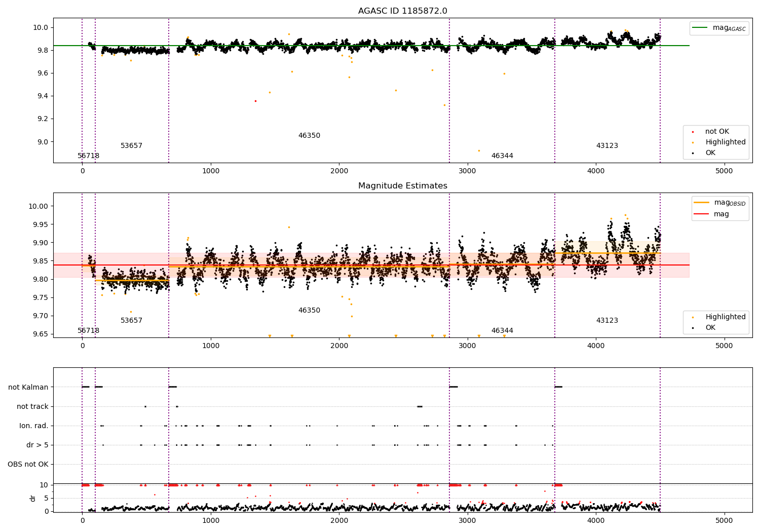Click 'Highlighted' legend entry in middle plot
This screenshot has width=760, height=532.
point(719,317)
